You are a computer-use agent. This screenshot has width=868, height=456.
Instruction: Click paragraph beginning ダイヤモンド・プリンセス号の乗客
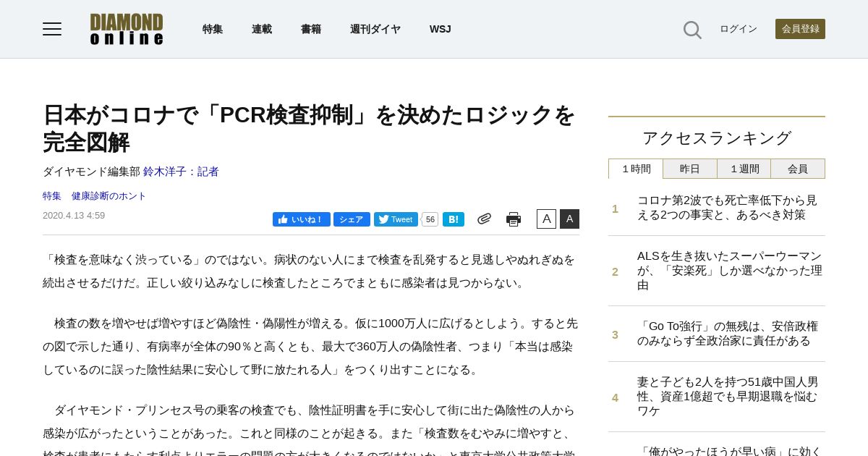tap(310, 428)
